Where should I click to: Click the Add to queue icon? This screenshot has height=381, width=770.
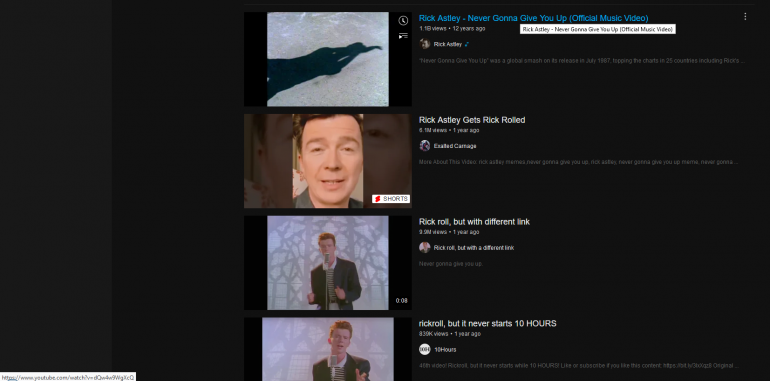403,36
